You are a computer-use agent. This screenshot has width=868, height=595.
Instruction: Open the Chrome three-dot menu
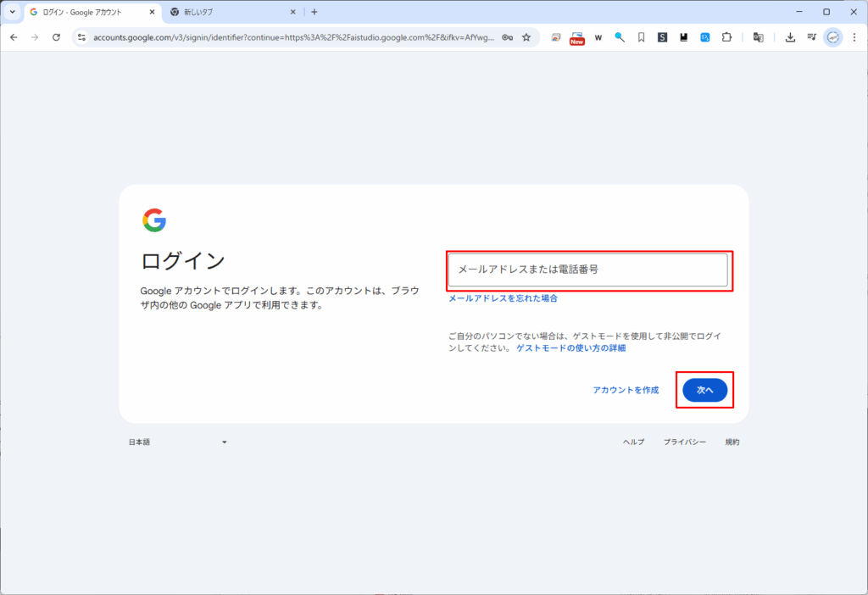(x=854, y=37)
